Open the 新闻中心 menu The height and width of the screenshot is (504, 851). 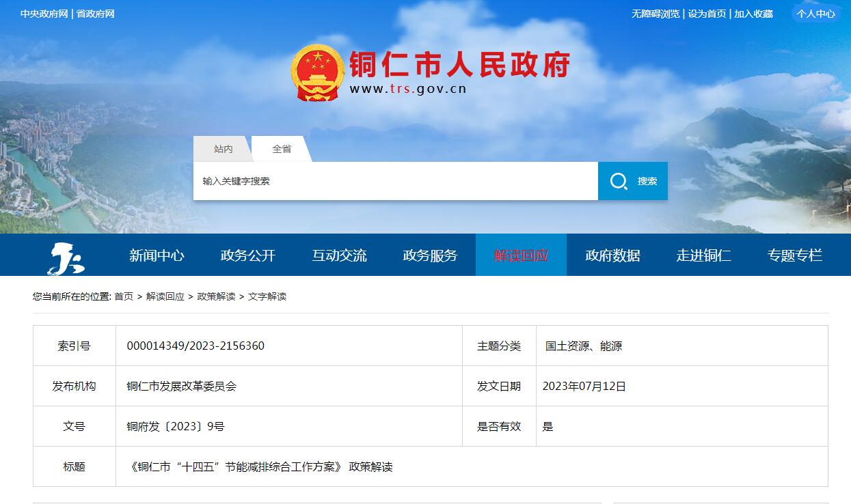[159, 254]
